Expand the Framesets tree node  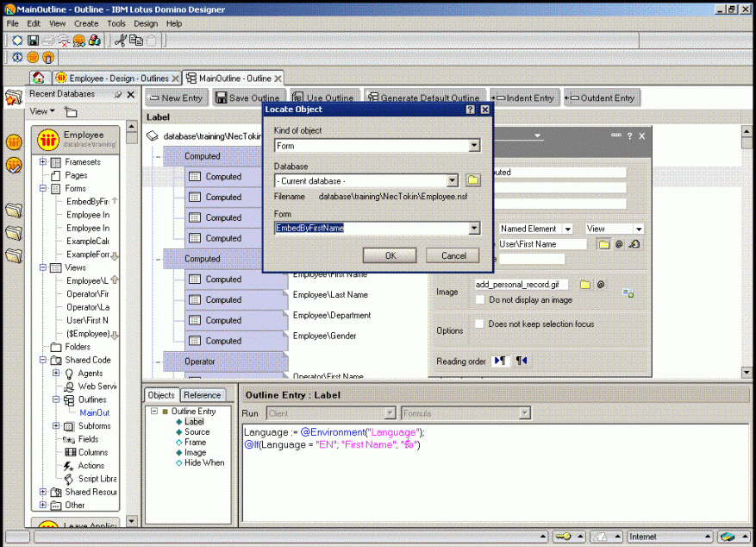(43, 161)
